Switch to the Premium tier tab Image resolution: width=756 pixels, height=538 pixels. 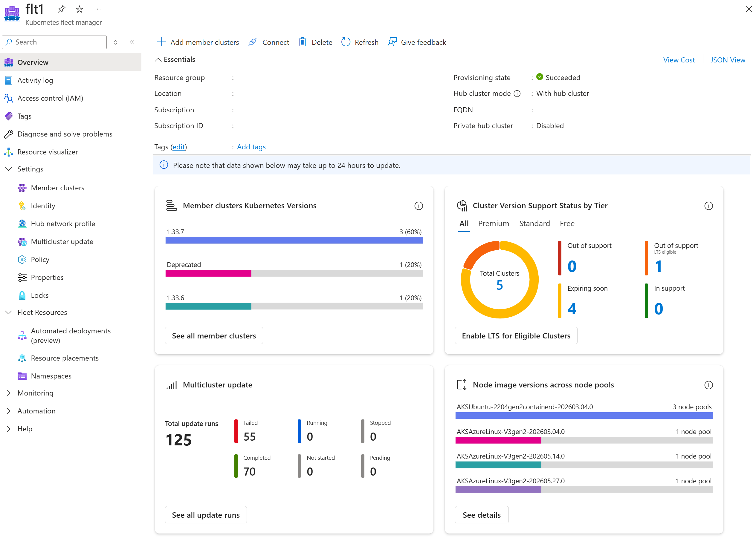pos(494,224)
